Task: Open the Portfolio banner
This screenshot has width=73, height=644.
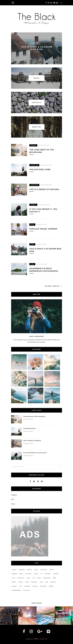Action: point(36,103)
